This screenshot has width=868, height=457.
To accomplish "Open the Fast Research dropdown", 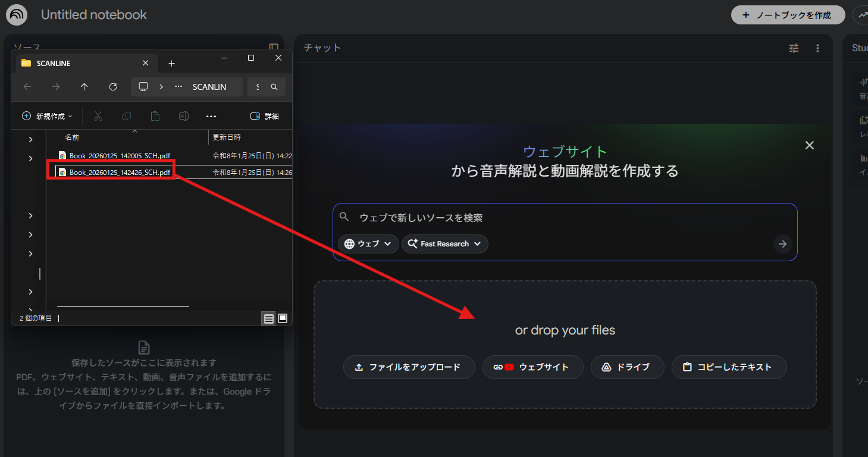I will pyautogui.click(x=444, y=243).
